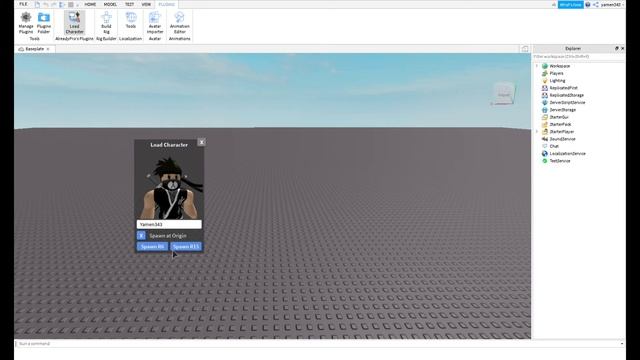The height and width of the screenshot is (360, 640).
Task: Pop out the Explorer panel
Action: tap(616, 49)
